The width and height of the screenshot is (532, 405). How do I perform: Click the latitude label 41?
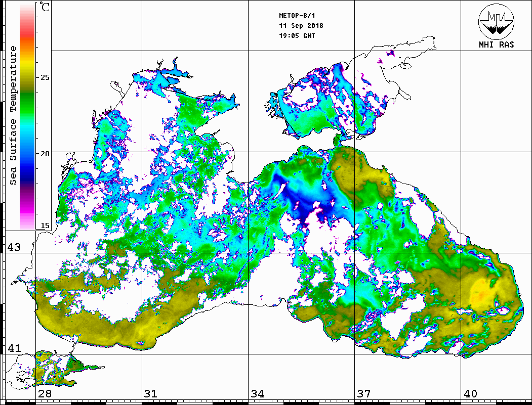pyautogui.click(x=14, y=348)
